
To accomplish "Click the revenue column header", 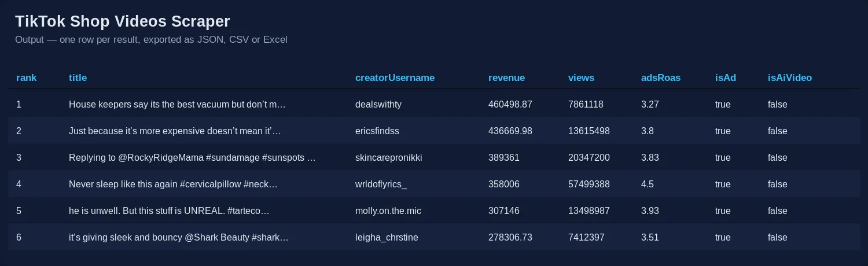I will coord(506,77).
